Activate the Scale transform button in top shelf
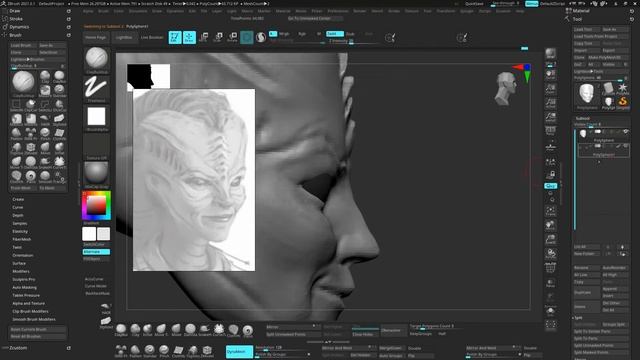Image resolution: width=640 pixels, height=360 pixels. 218,38
